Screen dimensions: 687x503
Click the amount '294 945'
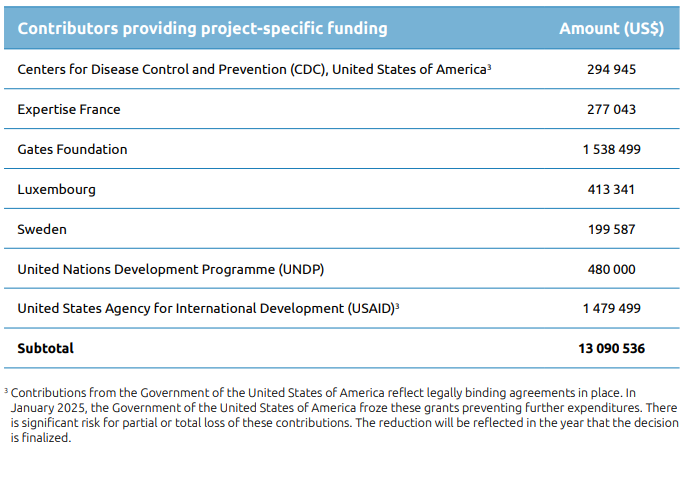[x=611, y=69]
